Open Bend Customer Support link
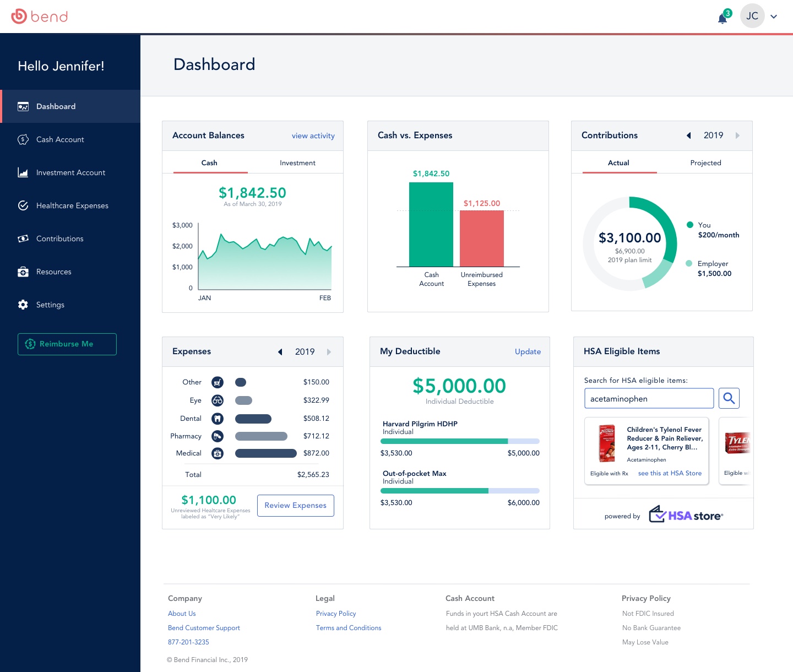 point(204,628)
